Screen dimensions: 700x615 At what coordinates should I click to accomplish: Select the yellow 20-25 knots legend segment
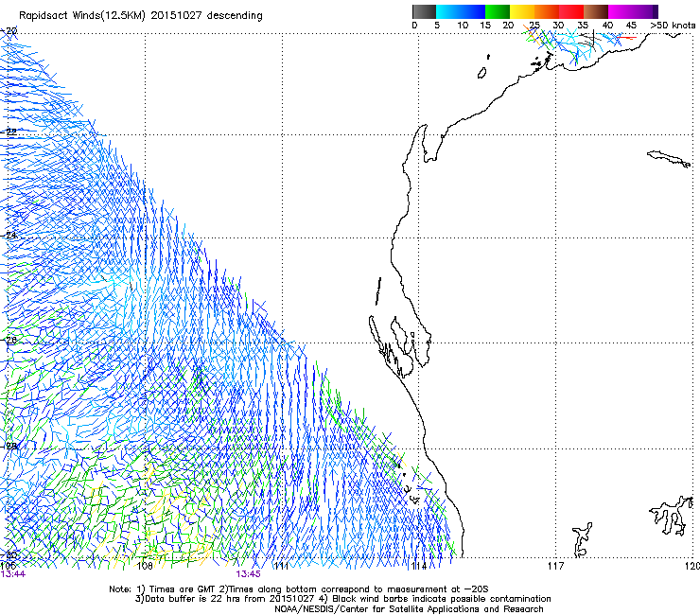pyautogui.click(x=522, y=11)
